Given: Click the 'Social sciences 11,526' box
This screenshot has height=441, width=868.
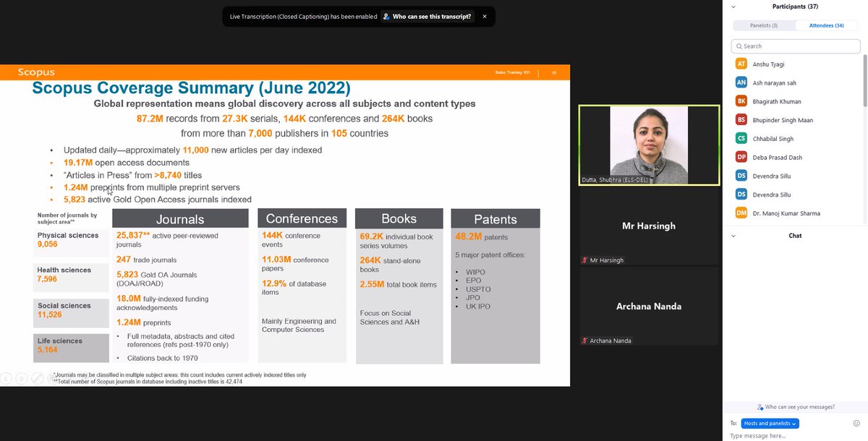Looking at the screenshot, I should (x=71, y=312).
